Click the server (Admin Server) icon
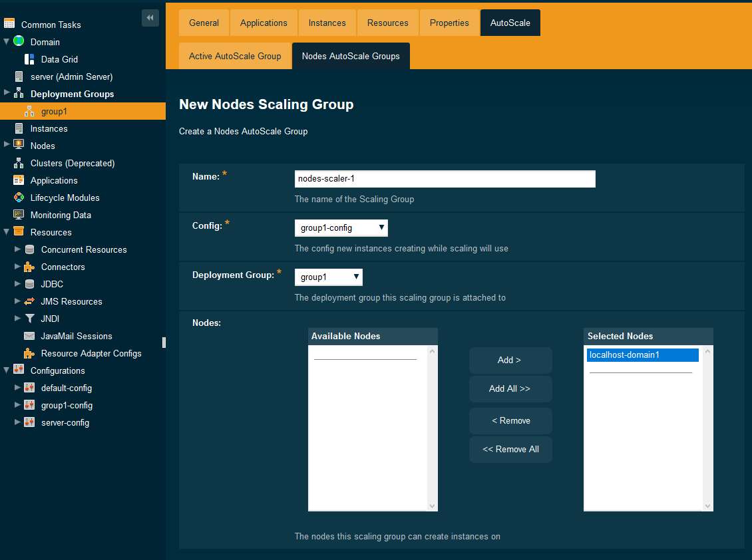This screenshot has width=752, height=560. click(x=19, y=76)
